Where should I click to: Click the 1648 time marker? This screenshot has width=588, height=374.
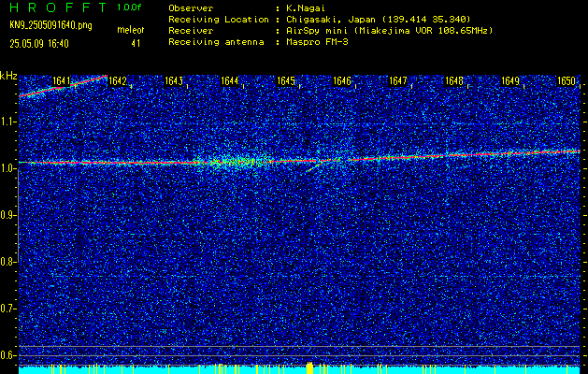tap(454, 81)
